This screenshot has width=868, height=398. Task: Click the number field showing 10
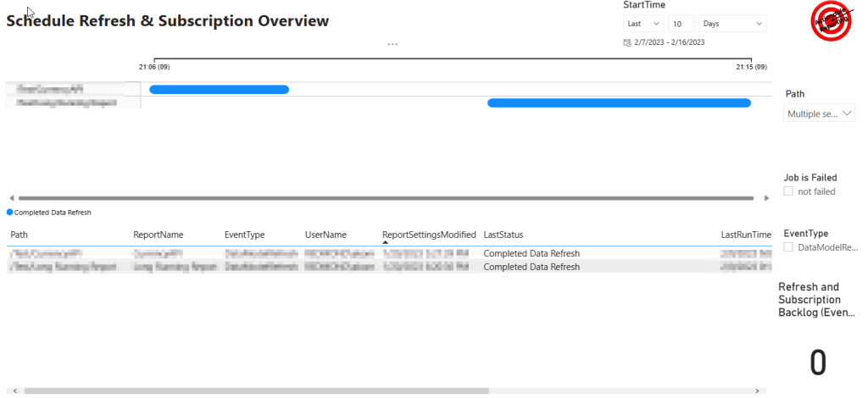[x=682, y=24]
